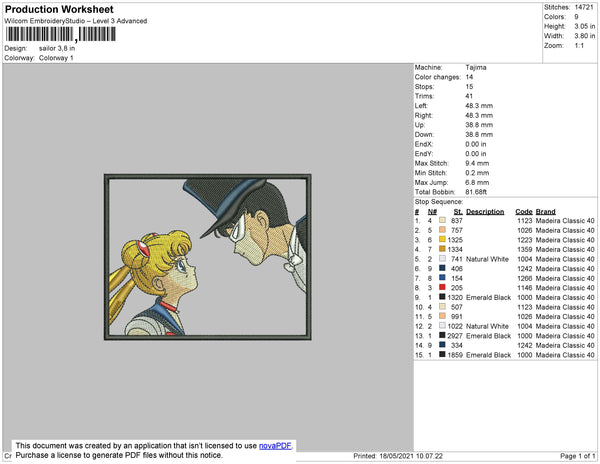Screen dimensions: 600x464
Task: Click the Min Stitch value "0.2 mm"
Action: tap(477, 173)
